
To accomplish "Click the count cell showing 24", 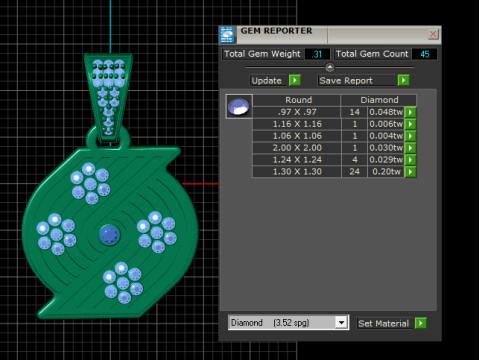I will tap(354, 172).
